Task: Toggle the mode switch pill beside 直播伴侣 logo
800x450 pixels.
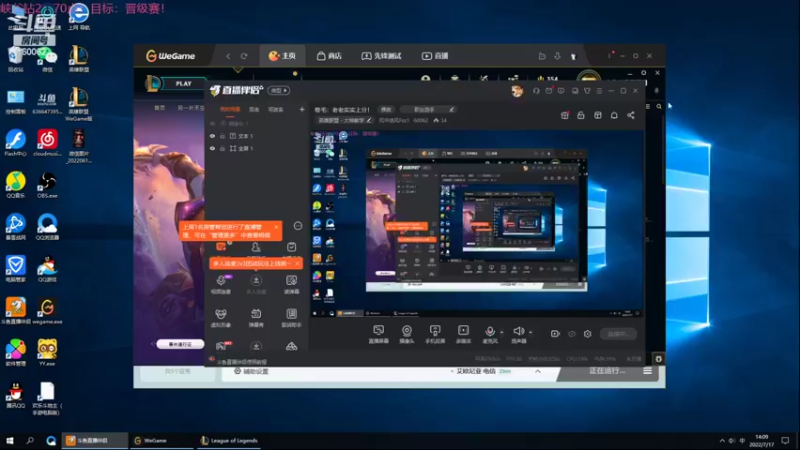Action: pyautogui.click(x=279, y=90)
